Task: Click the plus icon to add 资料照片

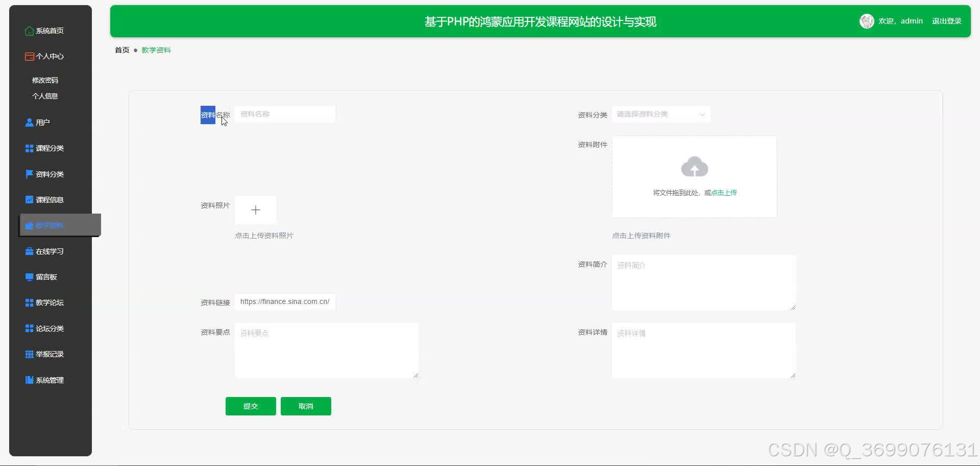Action: click(256, 210)
